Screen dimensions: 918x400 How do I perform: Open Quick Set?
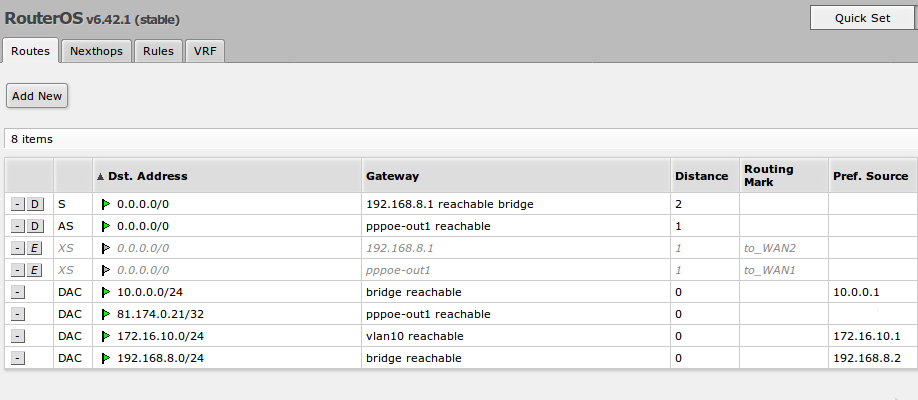[x=862, y=18]
